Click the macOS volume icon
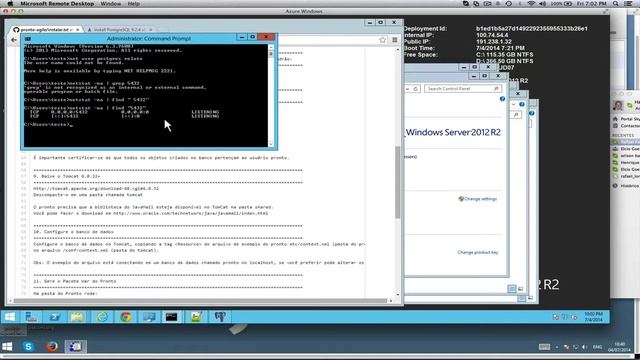The width and height of the screenshot is (640, 360). [x=542, y=4]
